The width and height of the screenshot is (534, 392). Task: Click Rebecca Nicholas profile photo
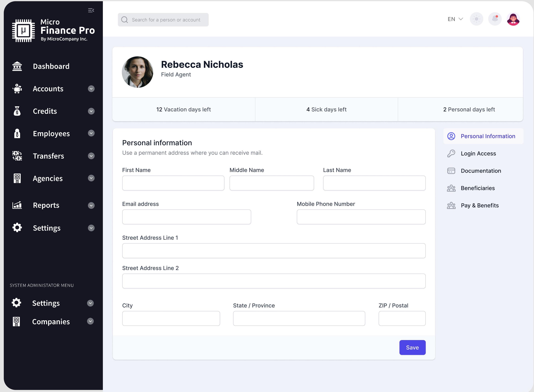coord(137,72)
